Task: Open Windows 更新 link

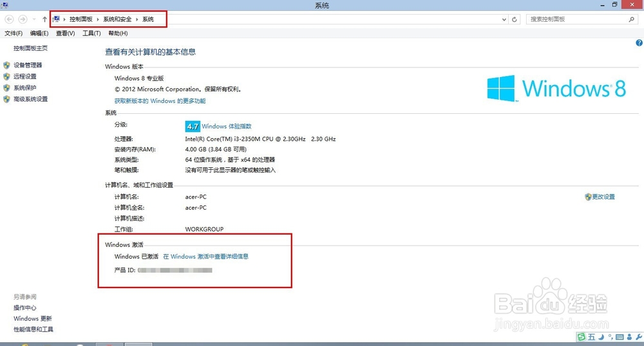Action: (x=32, y=318)
